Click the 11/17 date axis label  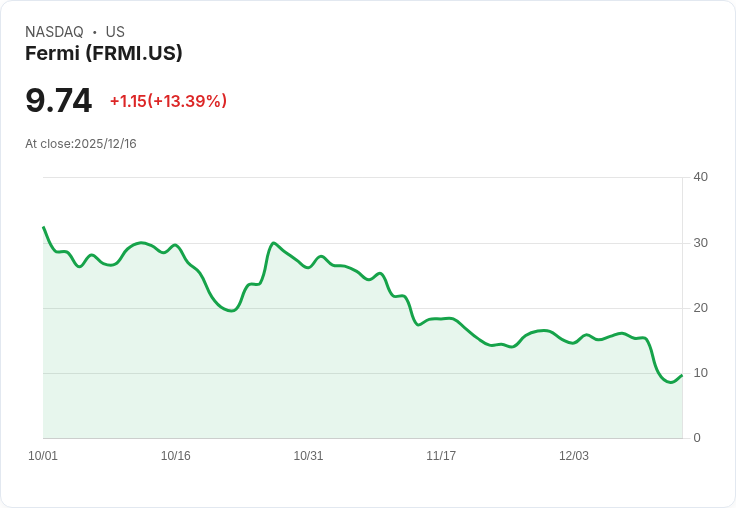(441, 456)
